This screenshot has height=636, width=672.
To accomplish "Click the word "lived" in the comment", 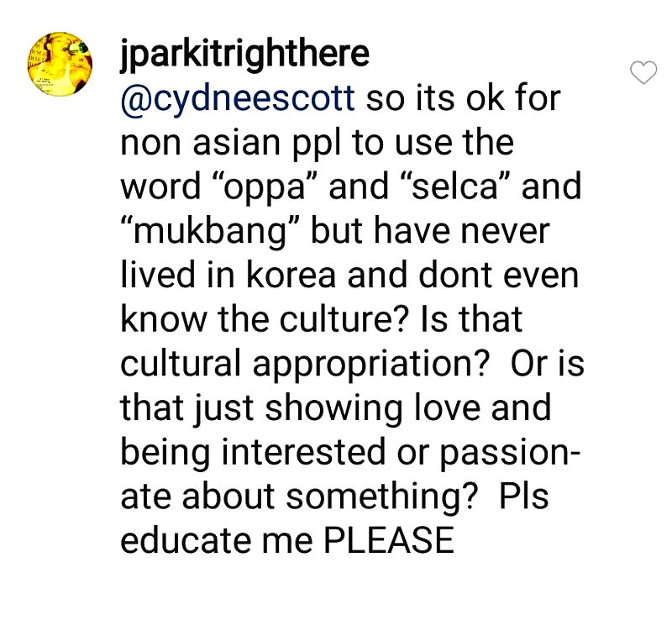I will [158, 275].
